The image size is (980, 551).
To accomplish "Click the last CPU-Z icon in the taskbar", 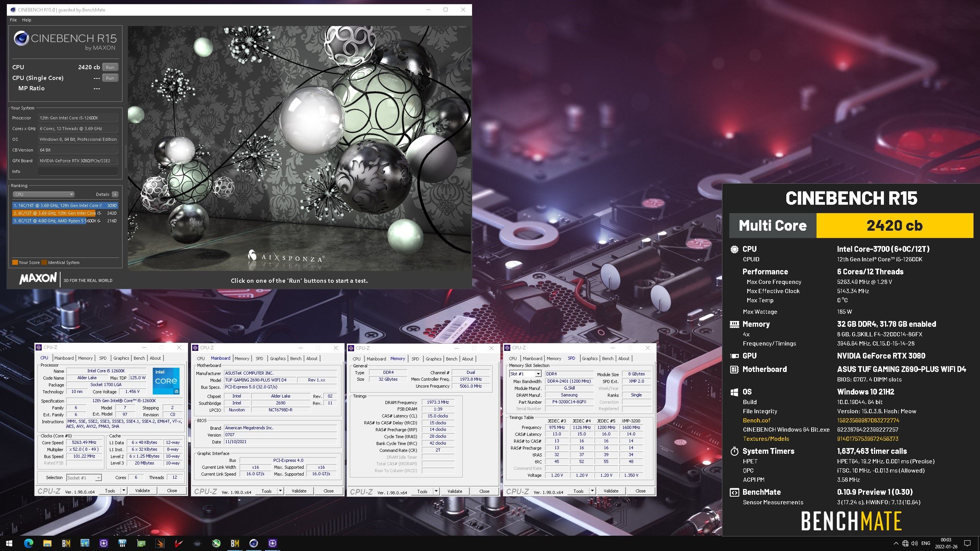I will coord(273,543).
